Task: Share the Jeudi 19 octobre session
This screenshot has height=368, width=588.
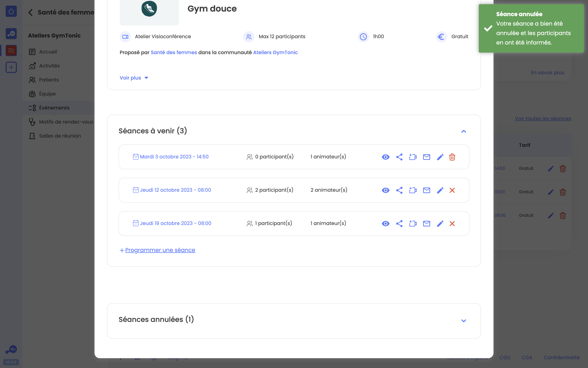Action: [399, 224]
